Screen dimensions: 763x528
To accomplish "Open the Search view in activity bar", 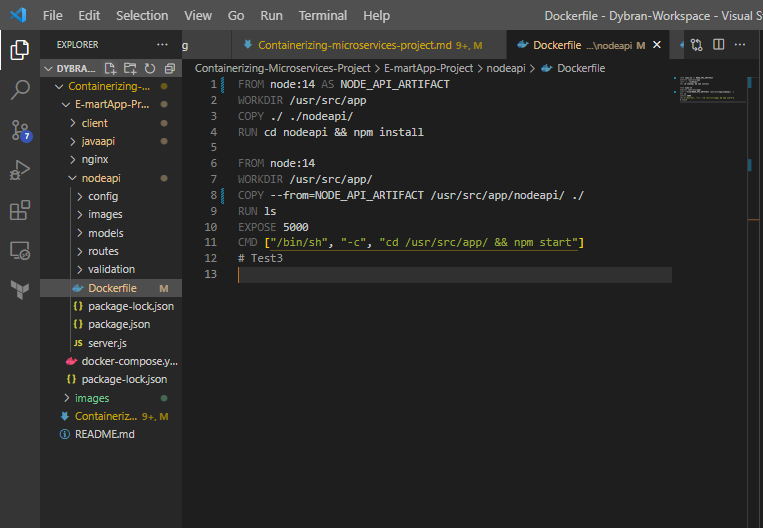I will pos(19,90).
